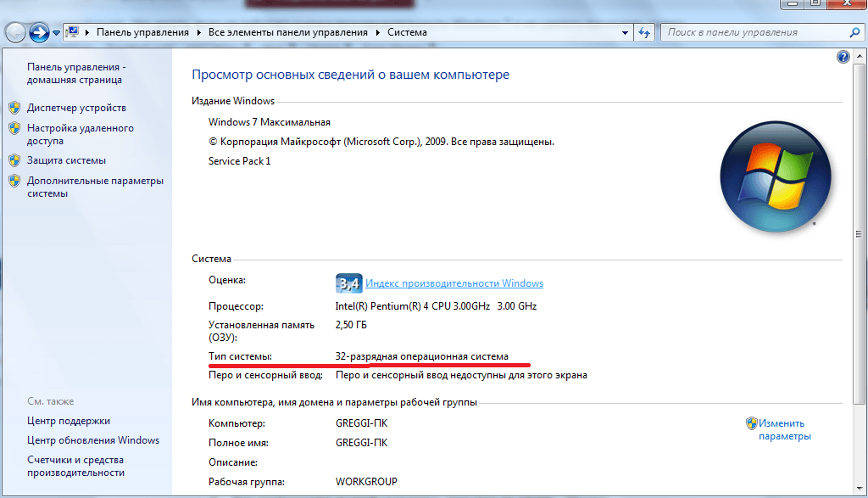This screenshot has height=498, width=868.
Task: Click shield icon beside "Изменить параметры"
Action: [751, 423]
